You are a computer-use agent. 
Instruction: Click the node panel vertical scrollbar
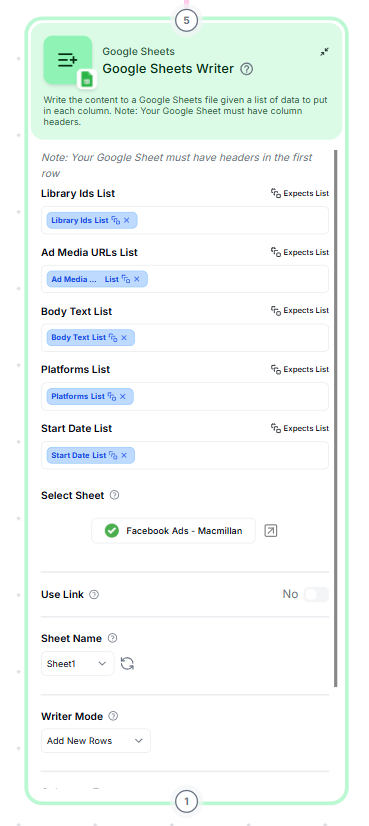coord(335,418)
